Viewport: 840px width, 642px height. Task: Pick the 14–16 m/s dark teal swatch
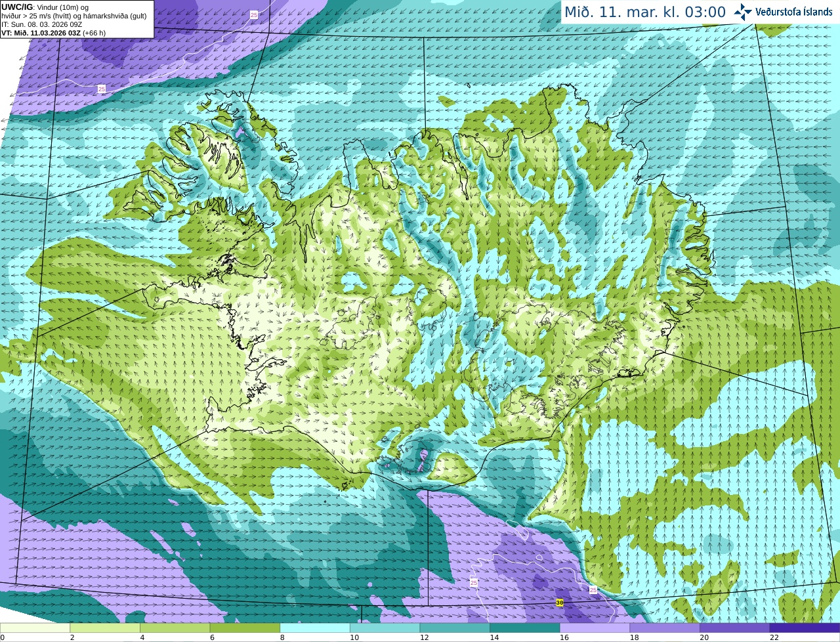[525, 628]
